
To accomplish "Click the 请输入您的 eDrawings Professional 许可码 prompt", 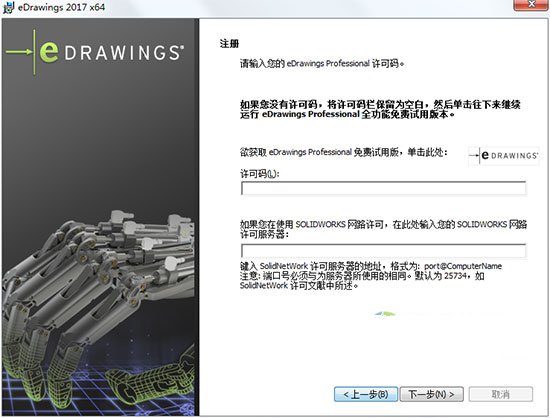I will pyautogui.click(x=322, y=64).
